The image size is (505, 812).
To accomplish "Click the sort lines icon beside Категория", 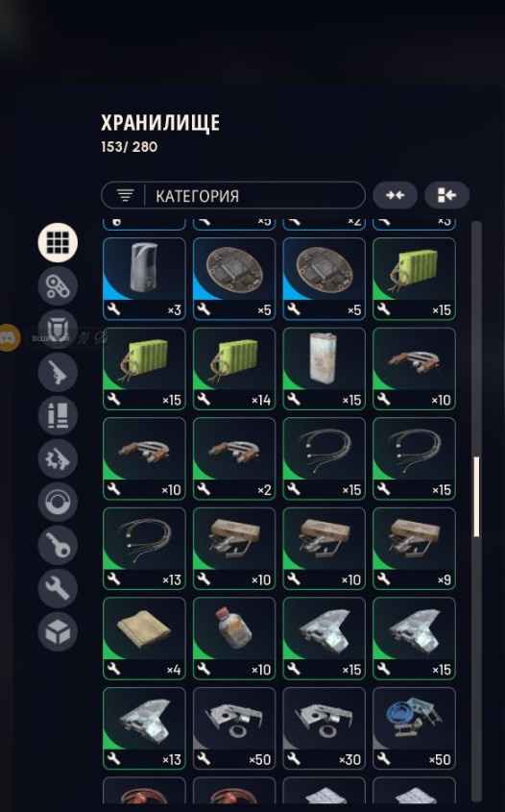I will pos(125,196).
